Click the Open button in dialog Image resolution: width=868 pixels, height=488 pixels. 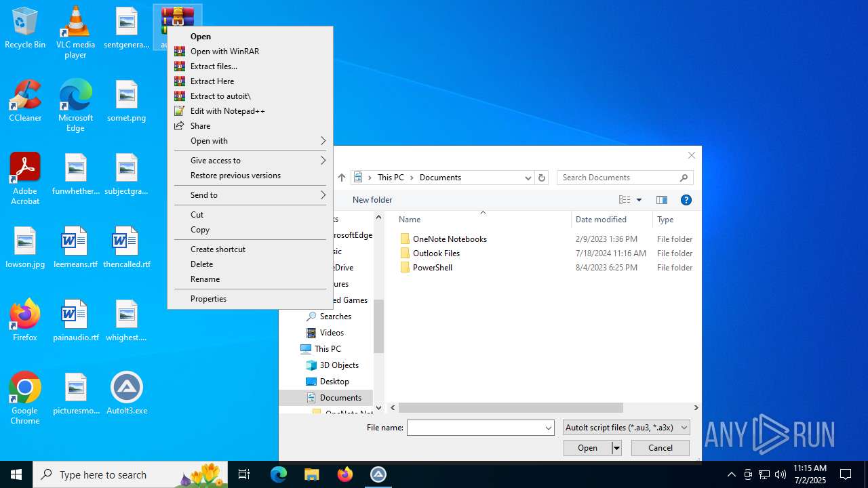point(587,448)
